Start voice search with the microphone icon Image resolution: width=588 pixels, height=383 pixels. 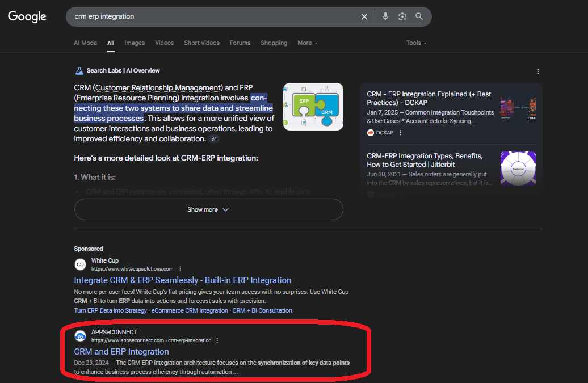pos(385,16)
